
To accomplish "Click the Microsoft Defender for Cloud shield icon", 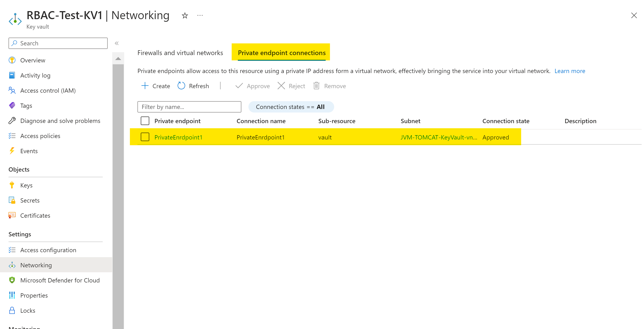I will (12, 280).
